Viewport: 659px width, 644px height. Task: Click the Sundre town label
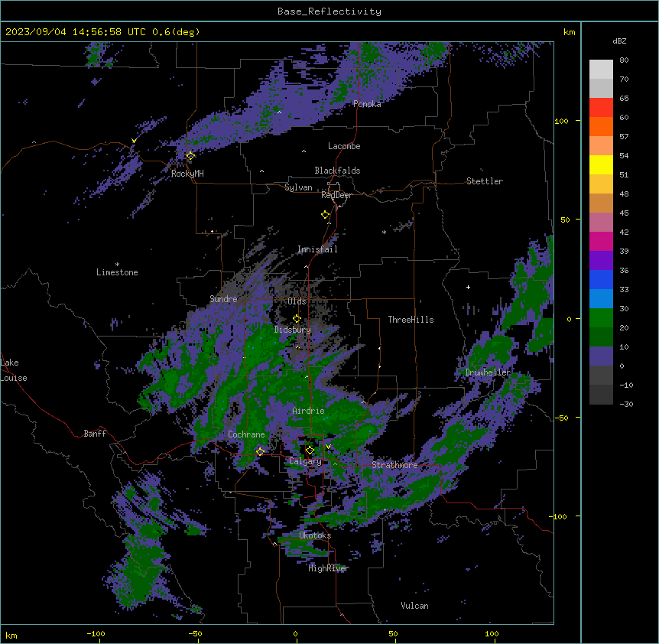223,299
